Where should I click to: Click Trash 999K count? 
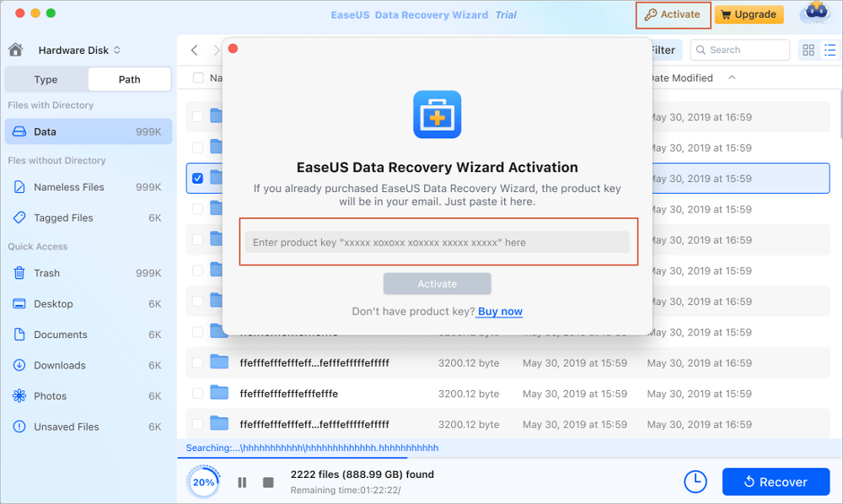tap(148, 273)
